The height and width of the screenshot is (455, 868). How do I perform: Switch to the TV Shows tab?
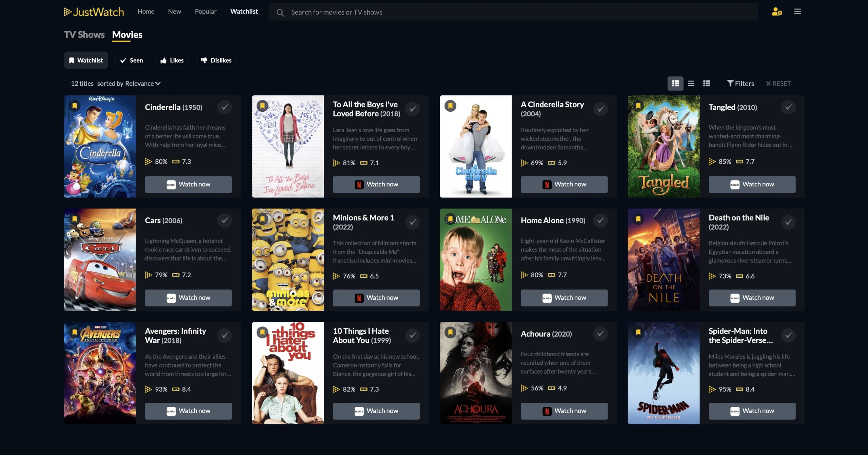click(x=84, y=35)
